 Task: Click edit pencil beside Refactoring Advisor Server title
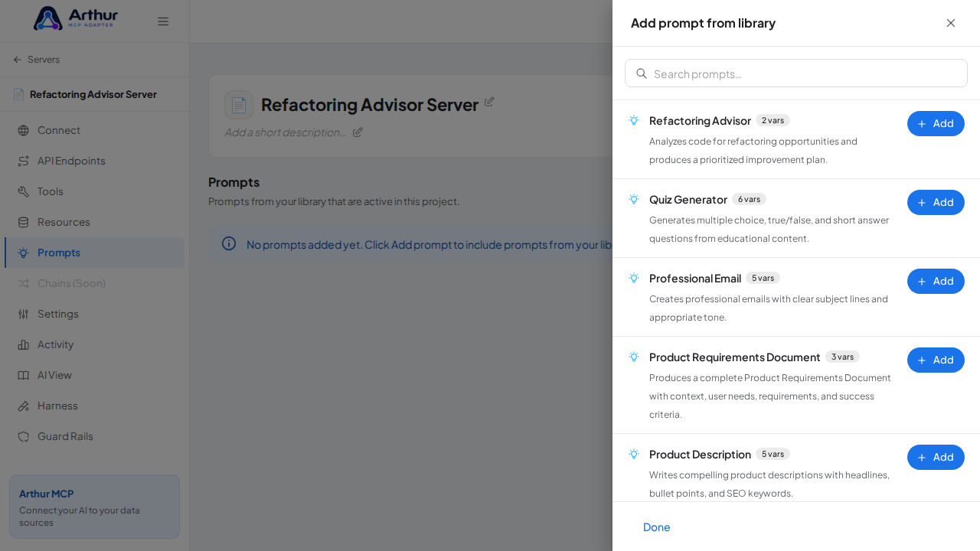click(489, 101)
